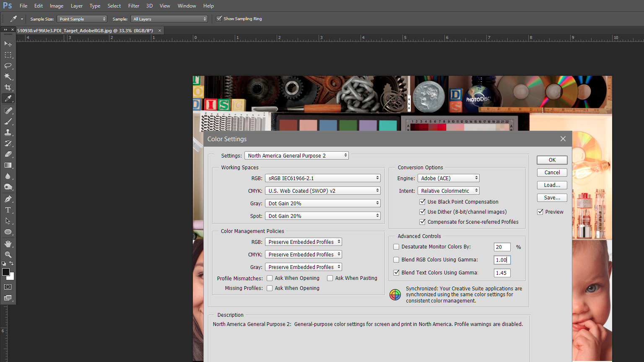
Task: Uncheck Use Black Point Compensation
Action: coord(422,202)
